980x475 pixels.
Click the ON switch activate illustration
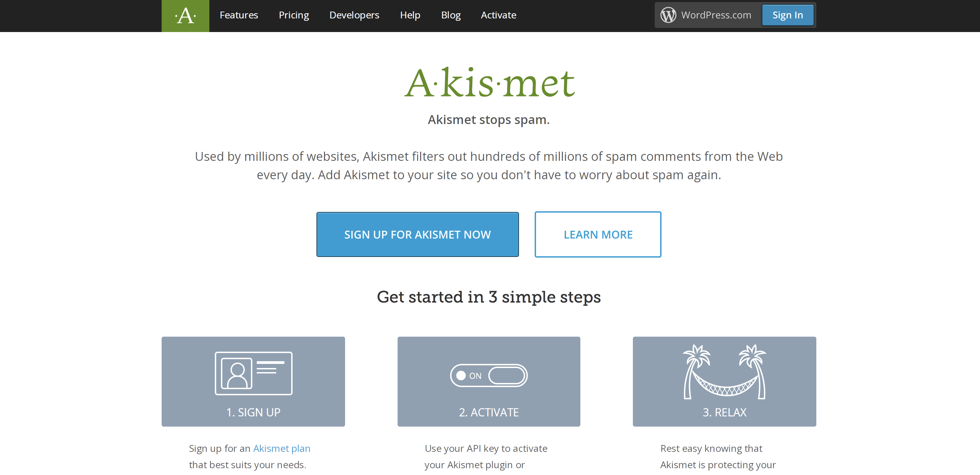pyautogui.click(x=489, y=375)
